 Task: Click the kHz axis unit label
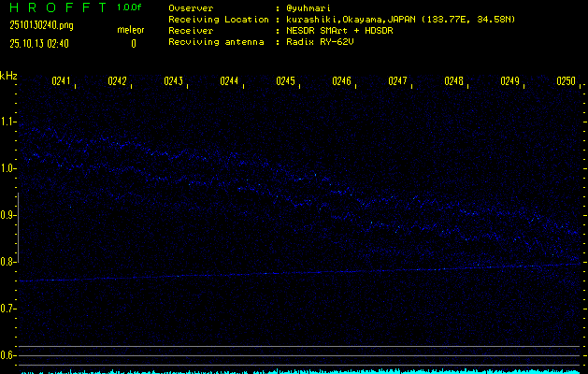click(x=8, y=76)
